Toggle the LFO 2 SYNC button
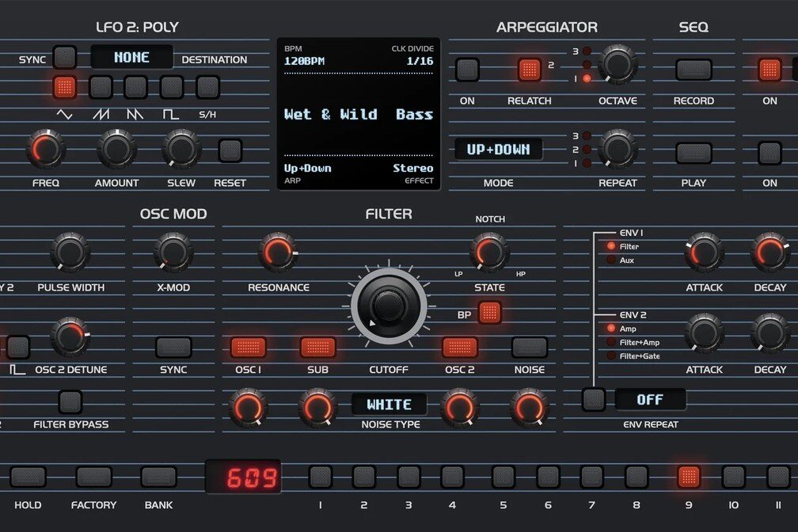The image size is (798, 532). click(x=65, y=56)
